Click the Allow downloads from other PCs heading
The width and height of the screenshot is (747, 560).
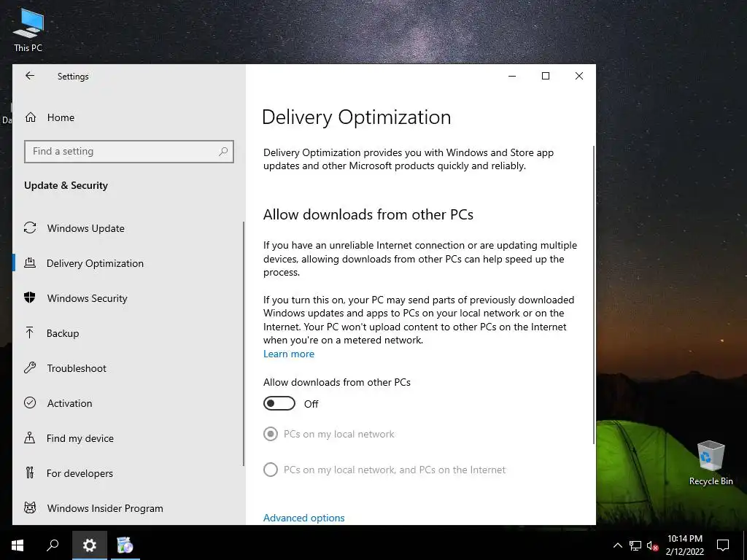(368, 214)
